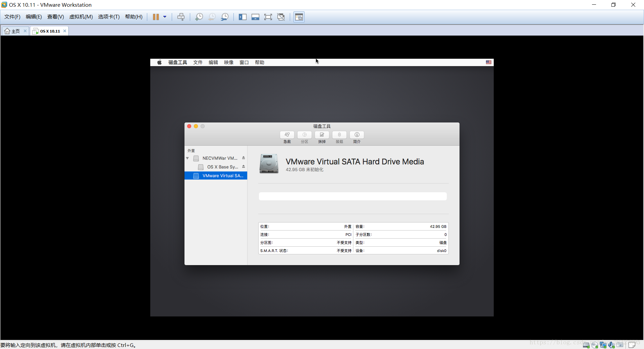
Task: Click the Send Ctrl+Alt+Del toolbar icon
Action: pyautogui.click(x=181, y=17)
